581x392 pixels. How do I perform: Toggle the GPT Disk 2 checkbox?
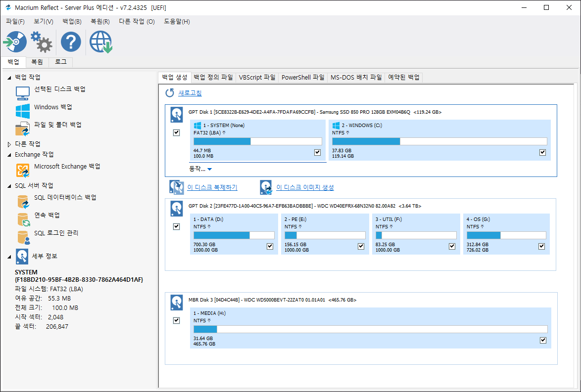[176, 226]
